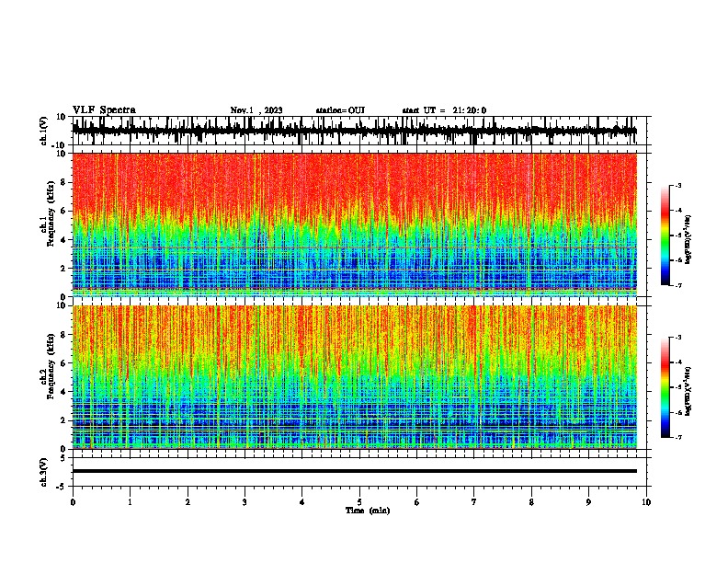The height and width of the screenshot is (563, 728).
Task: Click the "8" kHz tick on ch.1 spectrogram axis
Action: pos(64,182)
